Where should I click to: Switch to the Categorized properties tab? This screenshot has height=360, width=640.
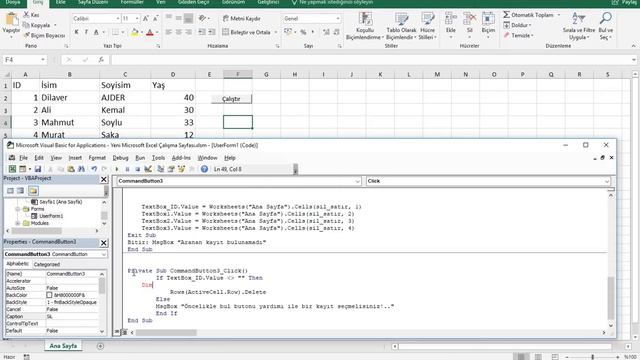tap(47, 264)
